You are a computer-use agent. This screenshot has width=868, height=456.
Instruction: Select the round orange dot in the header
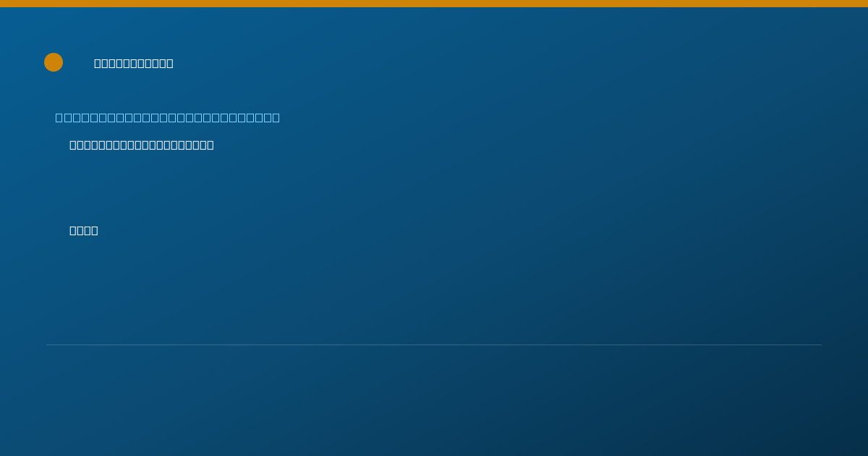[x=54, y=62]
